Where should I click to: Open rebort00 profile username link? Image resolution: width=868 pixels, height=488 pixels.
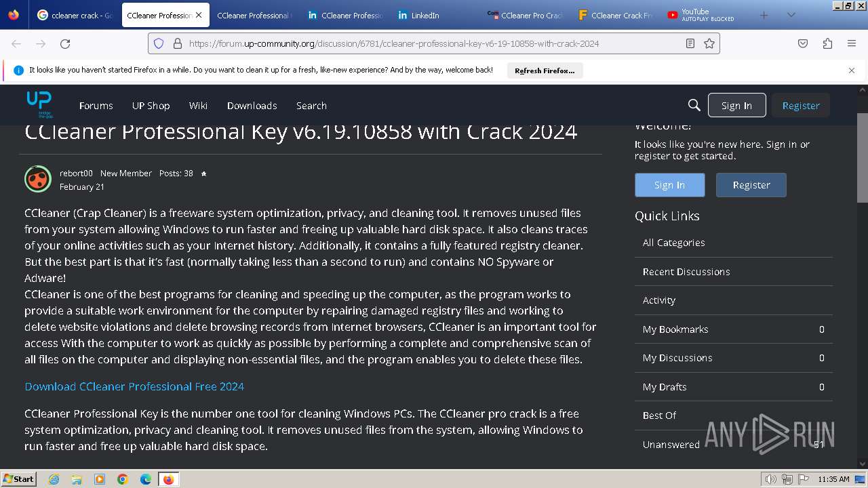76,173
